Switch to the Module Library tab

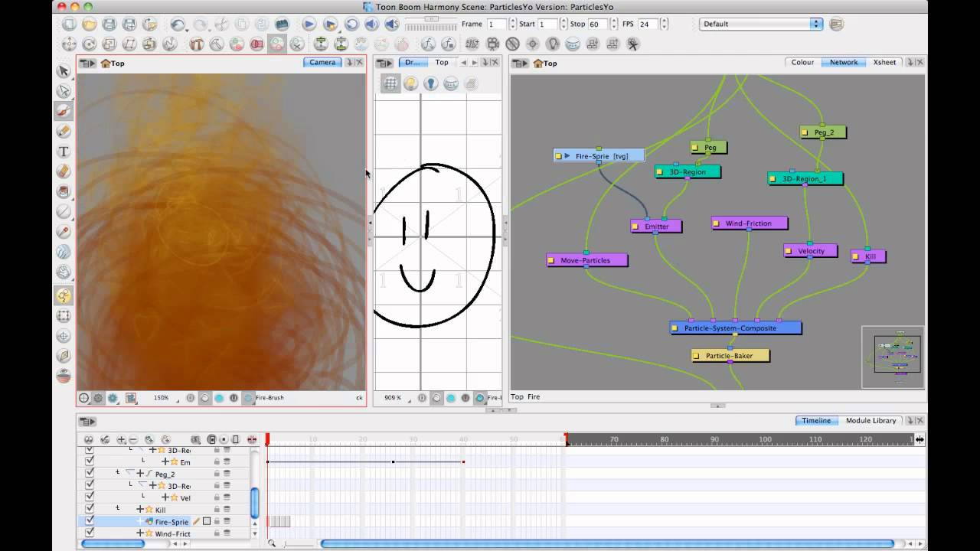tap(871, 421)
